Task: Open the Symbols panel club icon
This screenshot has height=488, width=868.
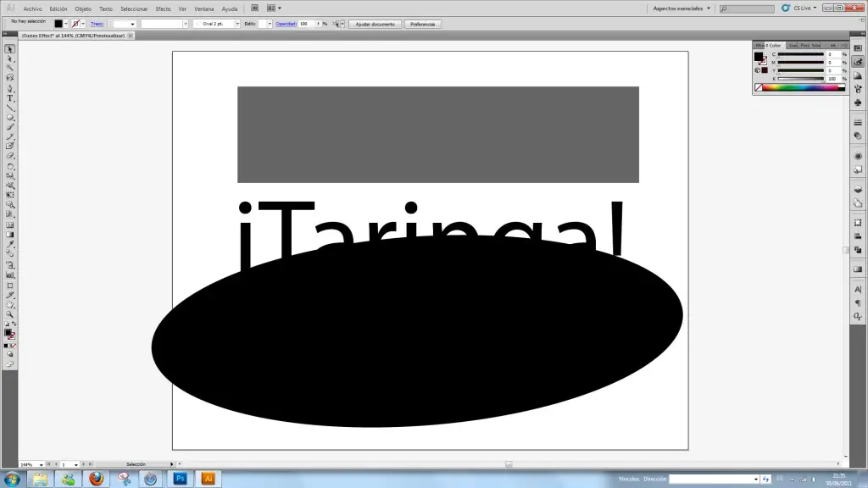Action: point(858,103)
